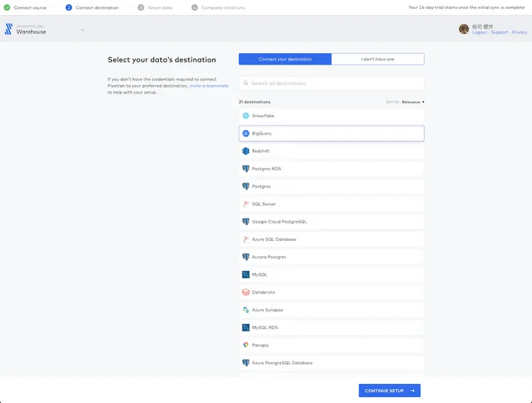The image size is (532, 403).
Task: Switch to Connect your destination tab
Action: point(285,59)
